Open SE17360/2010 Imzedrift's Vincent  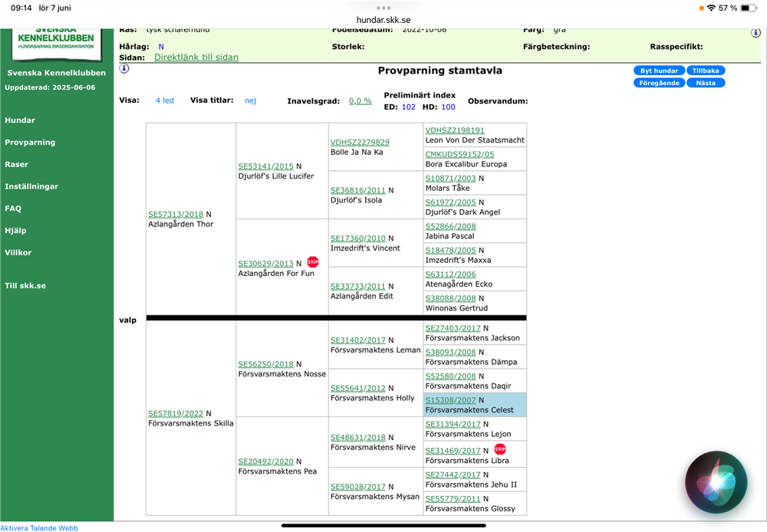click(x=358, y=238)
